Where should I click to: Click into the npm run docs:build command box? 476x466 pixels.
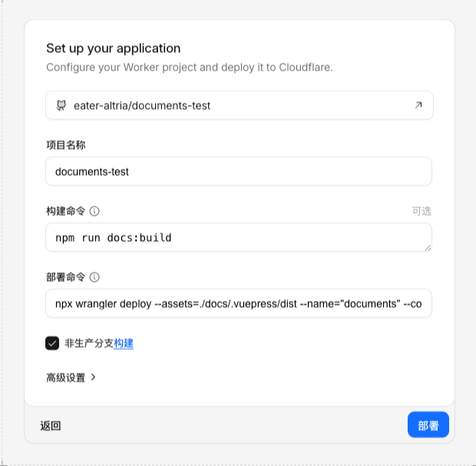pyautogui.click(x=239, y=237)
